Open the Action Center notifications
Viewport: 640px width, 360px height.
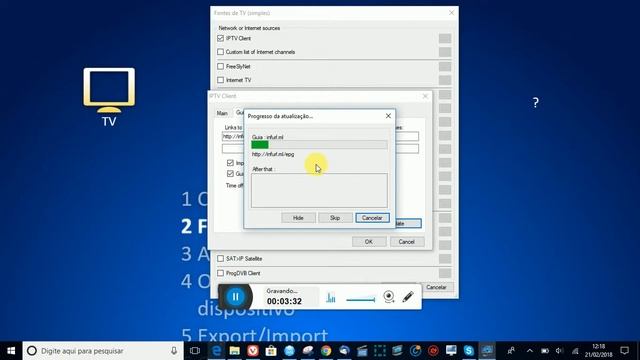(624, 351)
